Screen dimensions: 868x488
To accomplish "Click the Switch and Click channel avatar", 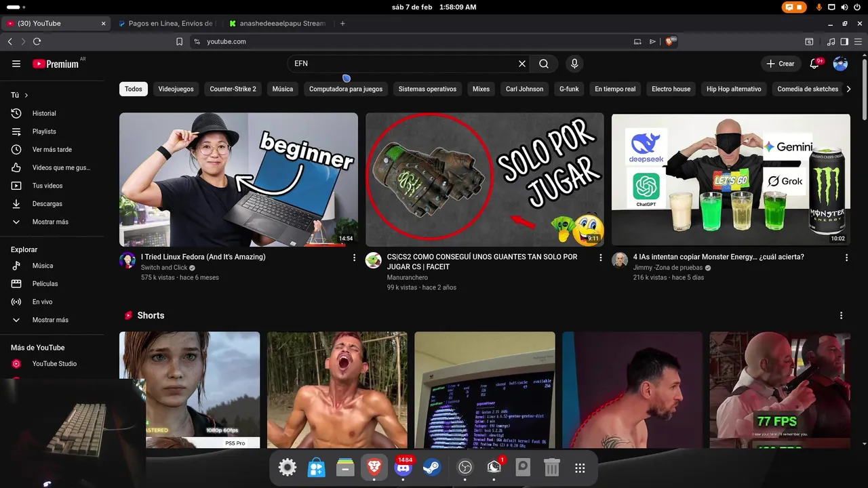I will 127,260.
